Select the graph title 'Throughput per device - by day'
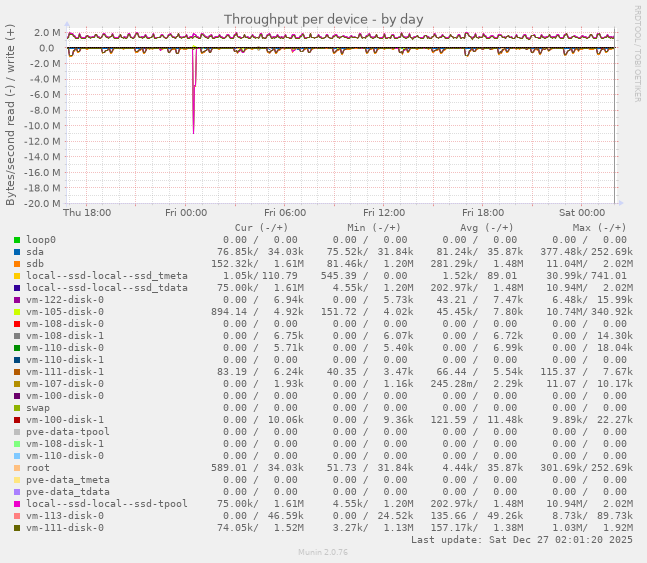Screen dimensions: 647x563 tap(324, 19)
